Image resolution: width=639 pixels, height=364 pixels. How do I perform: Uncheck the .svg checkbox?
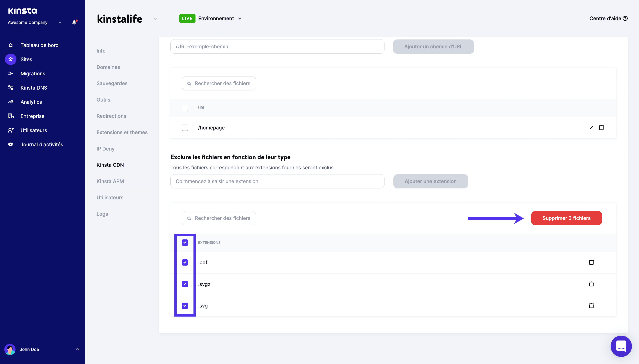tap(185, 306)
